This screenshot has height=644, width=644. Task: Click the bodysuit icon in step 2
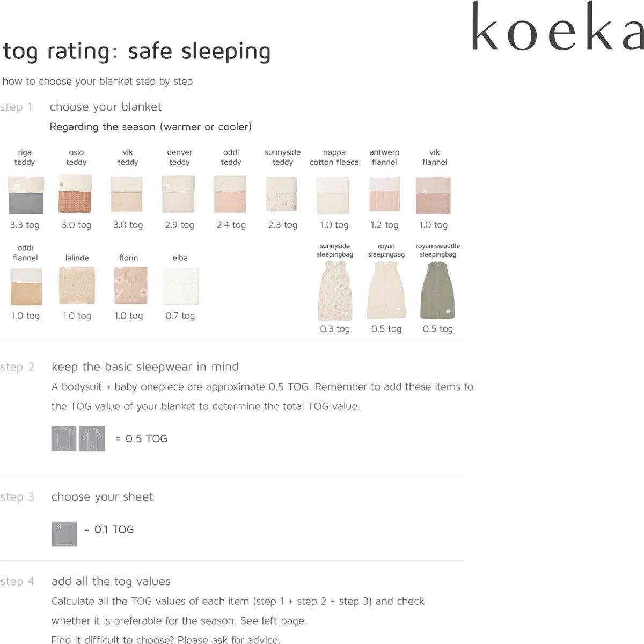pos(64,438)
